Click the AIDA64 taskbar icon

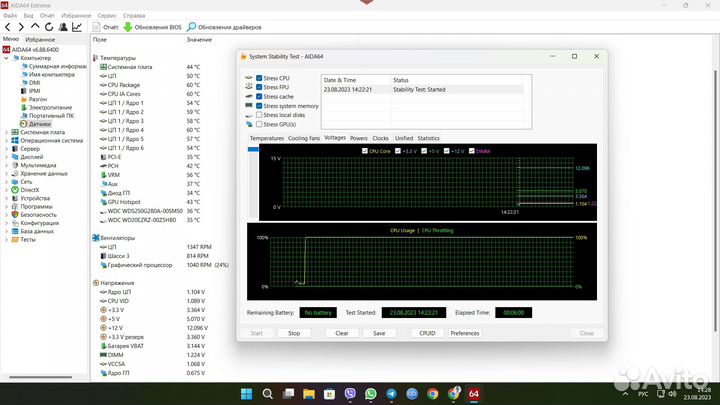click(x=474, y=394)
